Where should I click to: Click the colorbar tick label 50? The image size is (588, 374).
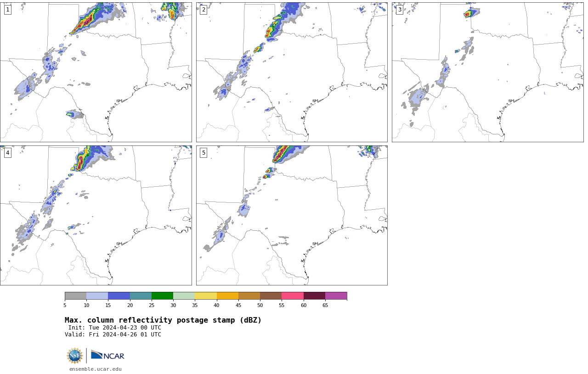(x=260, y=306)
